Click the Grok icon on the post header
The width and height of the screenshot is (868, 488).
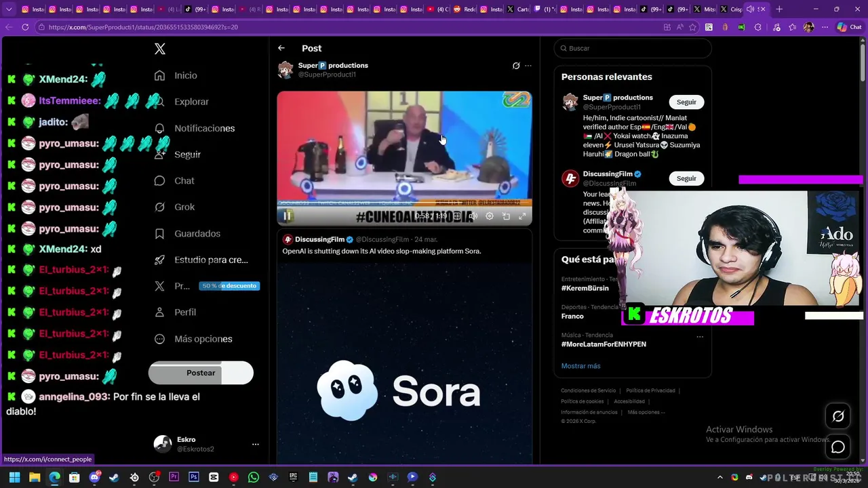click(x=516, y=66)
